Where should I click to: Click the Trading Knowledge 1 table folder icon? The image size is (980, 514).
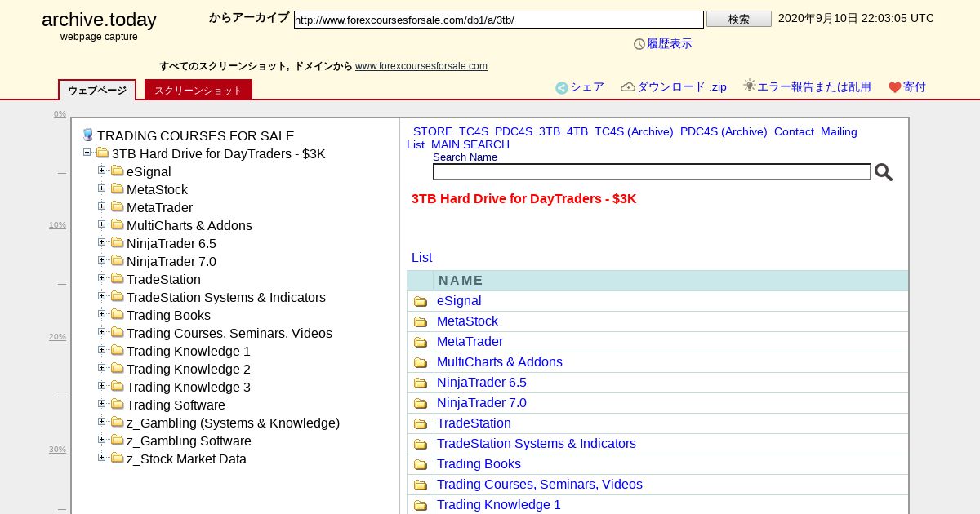421,505
